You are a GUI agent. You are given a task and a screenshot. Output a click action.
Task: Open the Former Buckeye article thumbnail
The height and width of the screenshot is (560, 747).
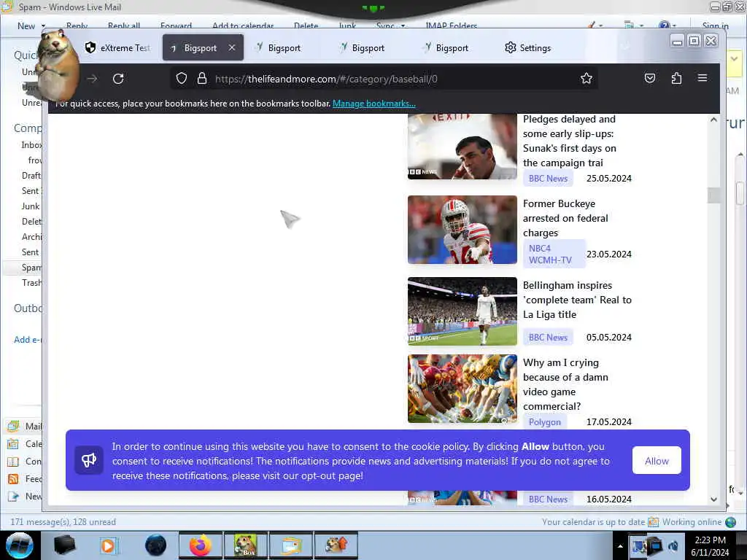[x=462, y=230]
